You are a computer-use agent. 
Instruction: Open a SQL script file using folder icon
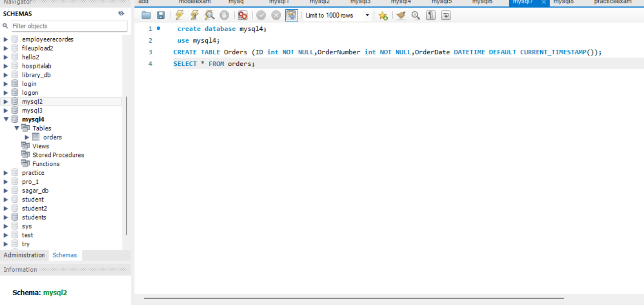pyautogui.click(x=146, y=15)
